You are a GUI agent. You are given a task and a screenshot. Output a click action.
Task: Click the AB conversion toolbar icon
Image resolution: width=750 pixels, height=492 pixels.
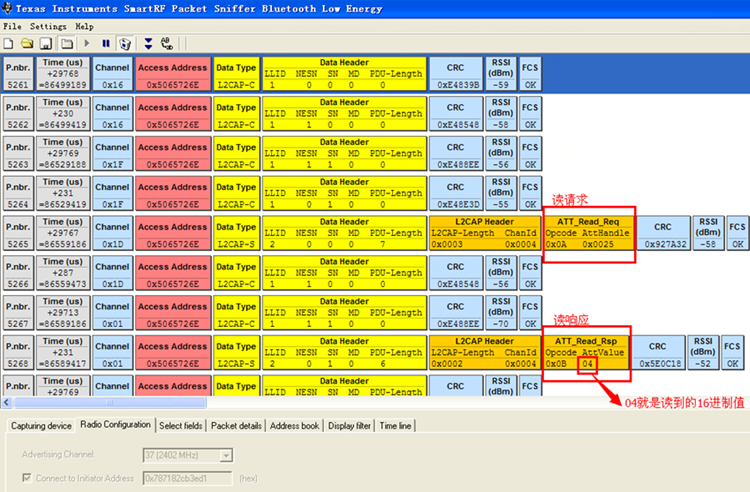coord(166,44)
